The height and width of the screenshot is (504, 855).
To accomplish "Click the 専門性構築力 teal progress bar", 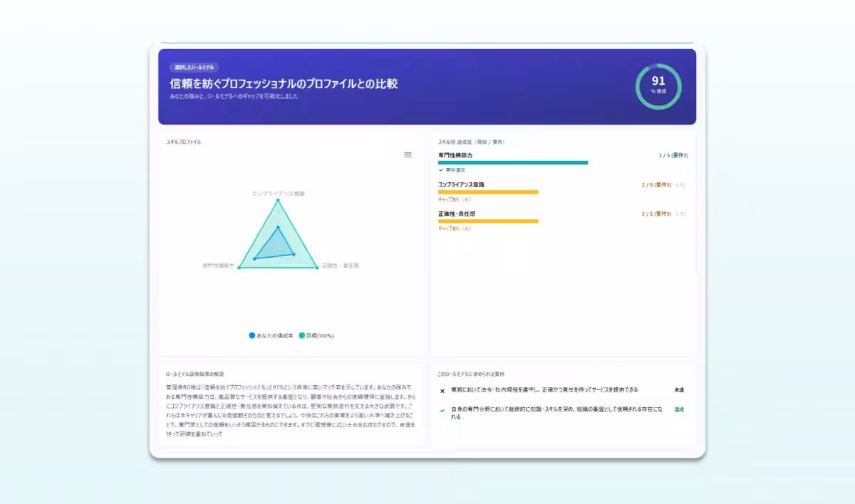I will pyautogui.click(x=513, y=163).
